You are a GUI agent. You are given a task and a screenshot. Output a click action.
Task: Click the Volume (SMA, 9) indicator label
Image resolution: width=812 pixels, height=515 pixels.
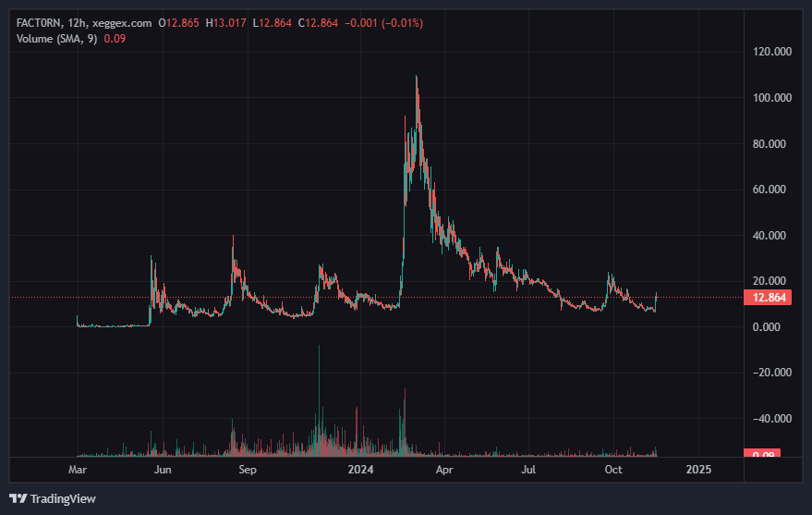[x=57, y=39]
